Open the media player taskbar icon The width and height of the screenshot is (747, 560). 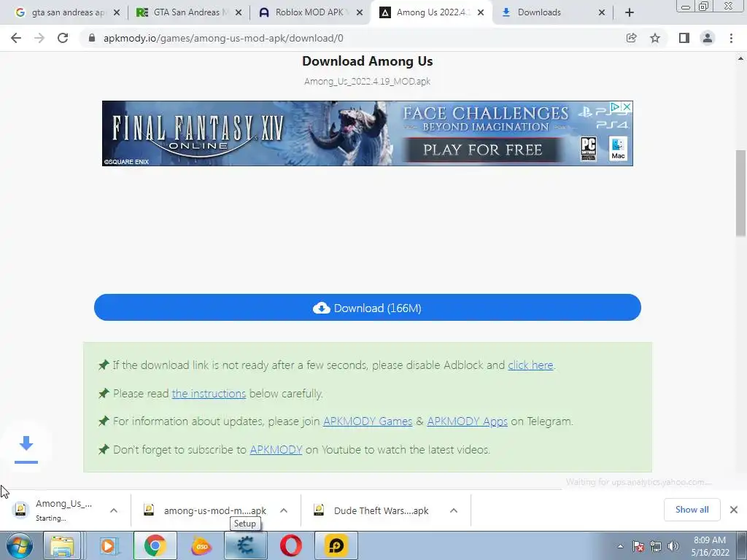click(x=109, y=545)
